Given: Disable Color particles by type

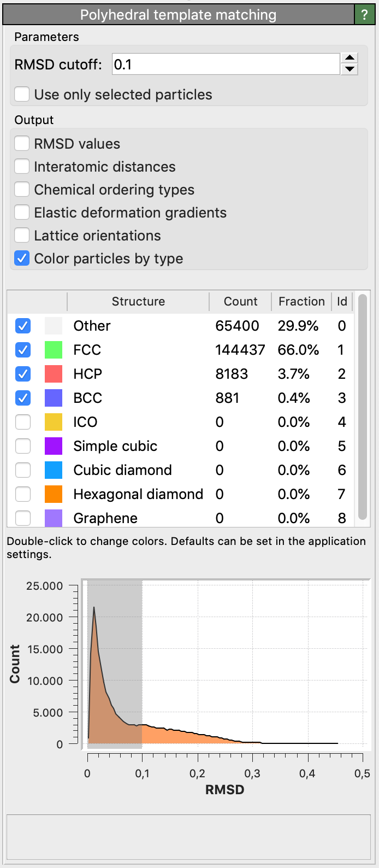Looking at the screenshot, I should (22, 259).
